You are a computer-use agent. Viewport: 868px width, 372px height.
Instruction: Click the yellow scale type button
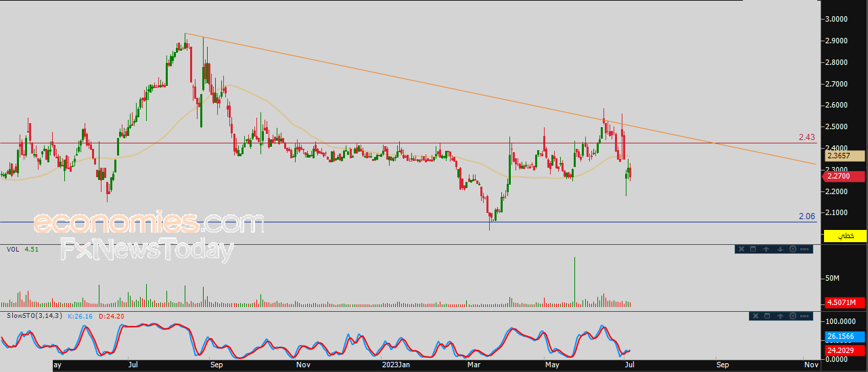845,235
